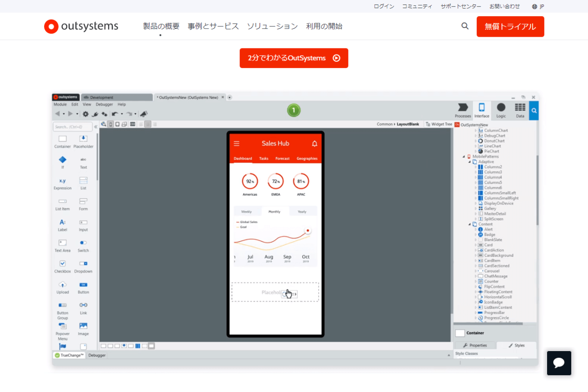
Task: Open the TrueChange tab
Action: point(69,355)
